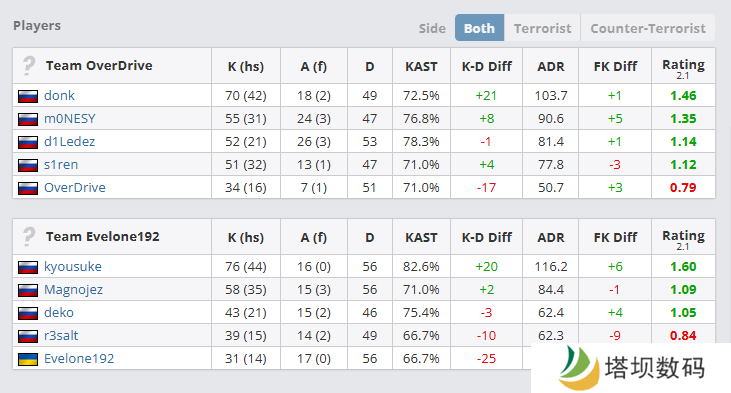Click the Ukrainian flag beside Evelone192
The height and width of the screenshot is (393, 731).
click(x=28, y=359)
